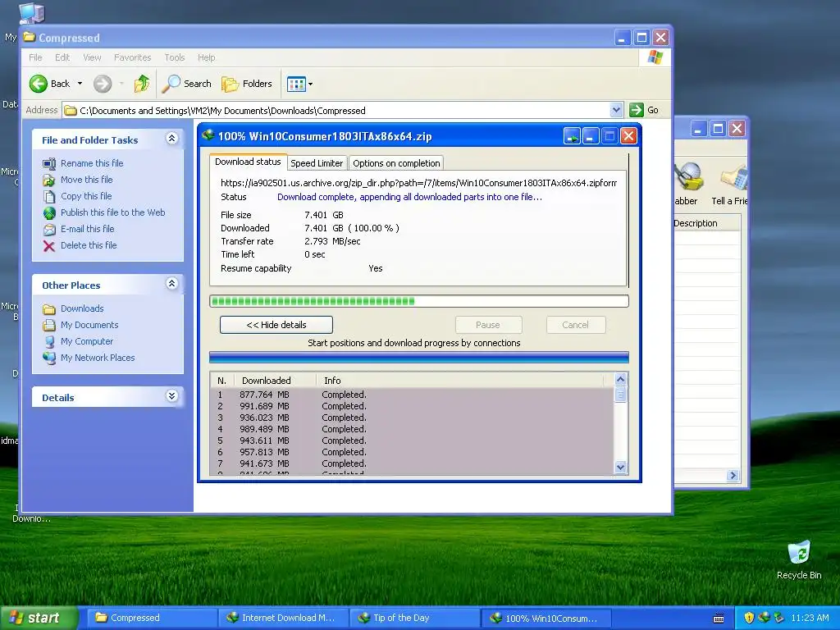840x630 pixels.
Task: Open the Tools menu
Action: (x=174, y=57)
